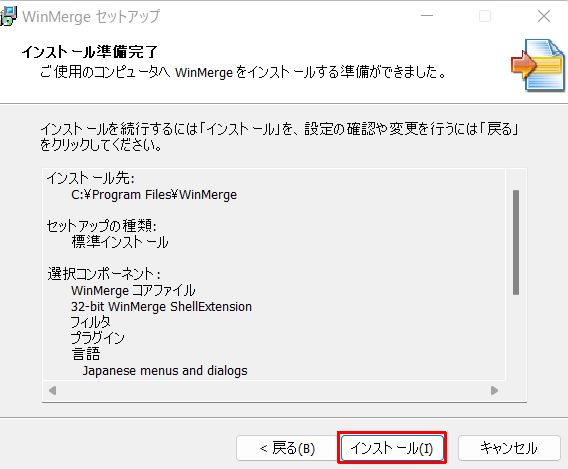Click the horizontal scroll right arrow
The width and height of the screenshot is (568, 469).
pyautogui.click(x=494, y=390)
